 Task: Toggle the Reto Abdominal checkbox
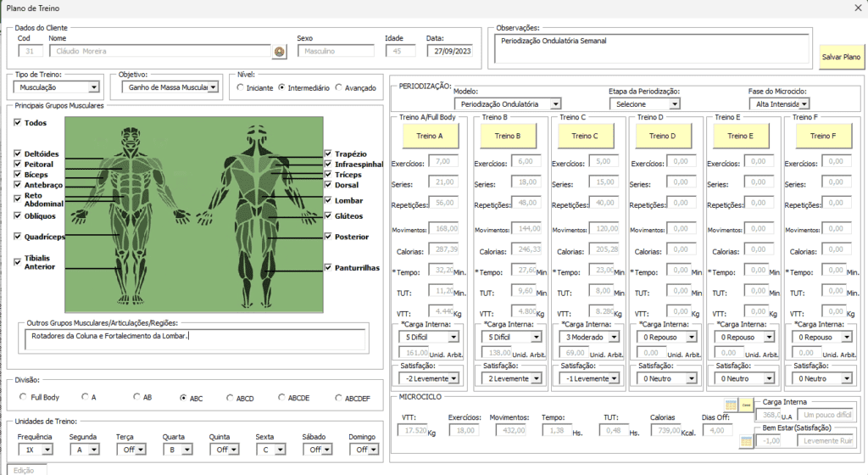click(17, 198)
